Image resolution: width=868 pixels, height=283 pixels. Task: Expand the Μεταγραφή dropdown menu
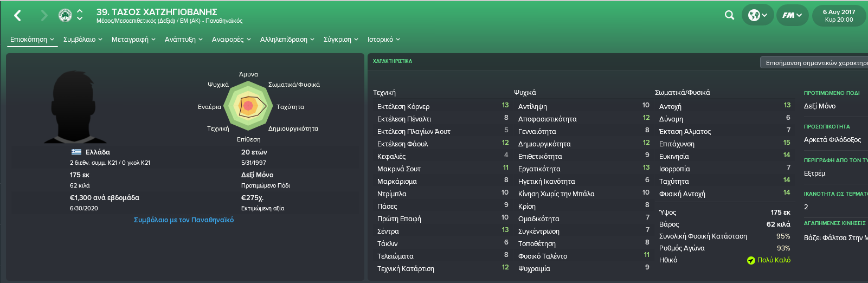133,40
